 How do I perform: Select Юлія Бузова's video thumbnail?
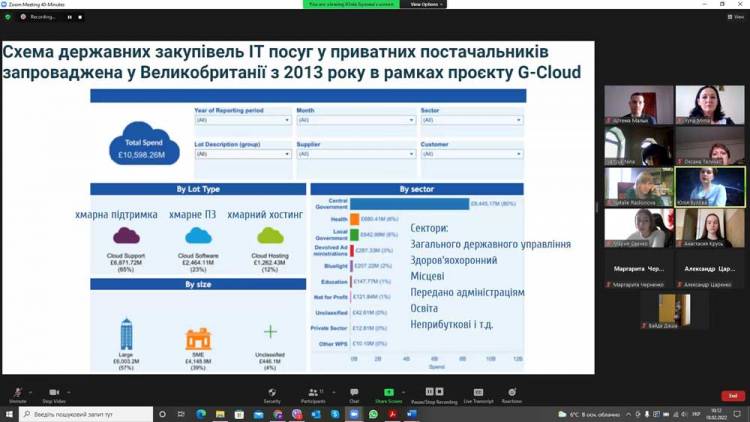710,186
